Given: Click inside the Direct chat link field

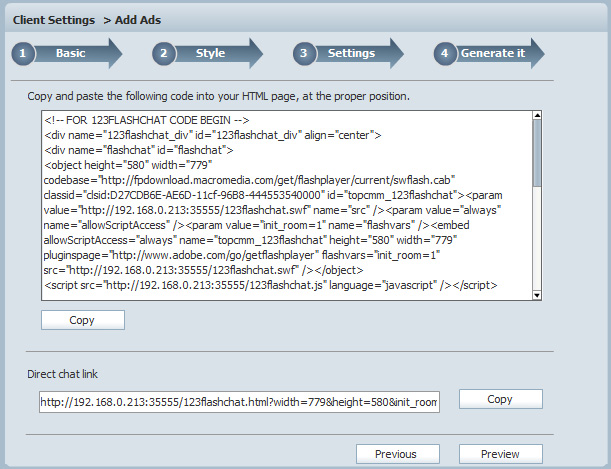Looking at the screenshot, I should [x=239, y=402].
